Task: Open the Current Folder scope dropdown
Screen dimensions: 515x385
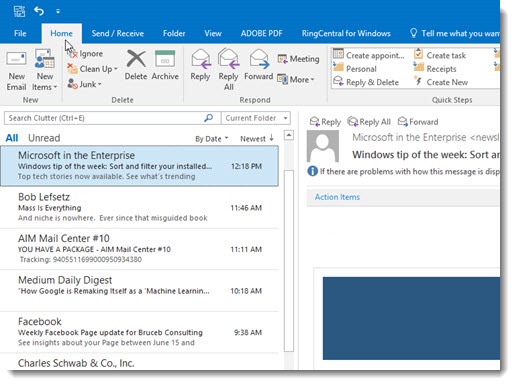Action: pos(256,118)
